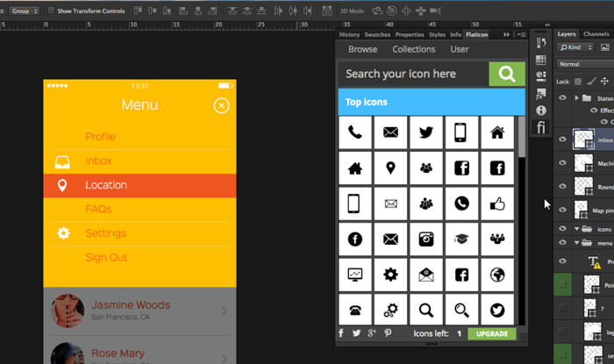The image size is (614, 364).
Task: Click Lock transparent pixels icon
Action: [x=578, y=82]
